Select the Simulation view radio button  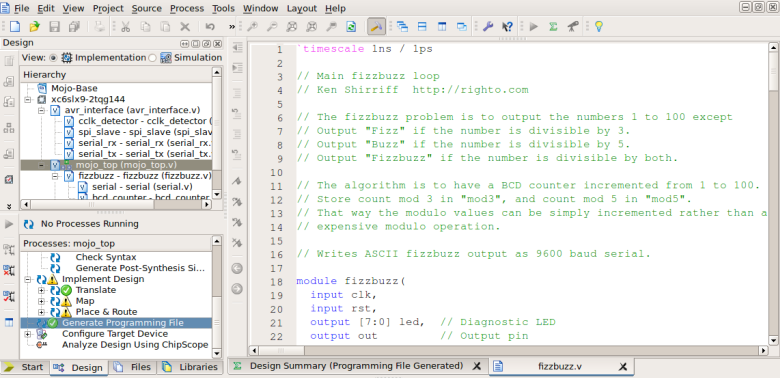[152, 58]
